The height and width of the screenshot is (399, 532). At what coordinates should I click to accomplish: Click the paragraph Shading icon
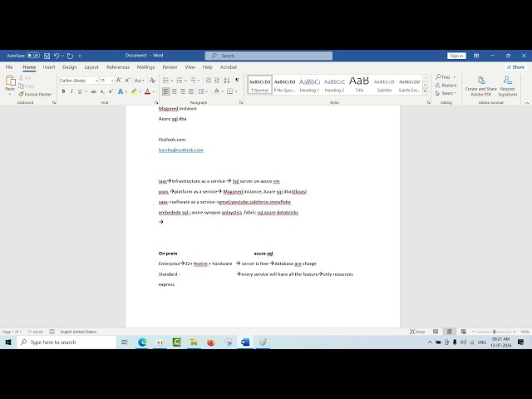[x=216, y=91]
